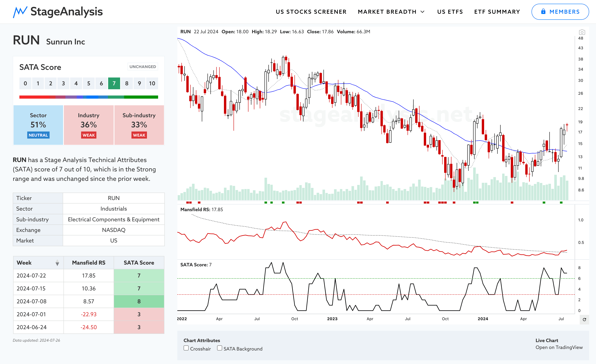Screen dimensions: 596x364
Task: Click the Close: 17.86 chart header value
Action: (x=320, y=32)
